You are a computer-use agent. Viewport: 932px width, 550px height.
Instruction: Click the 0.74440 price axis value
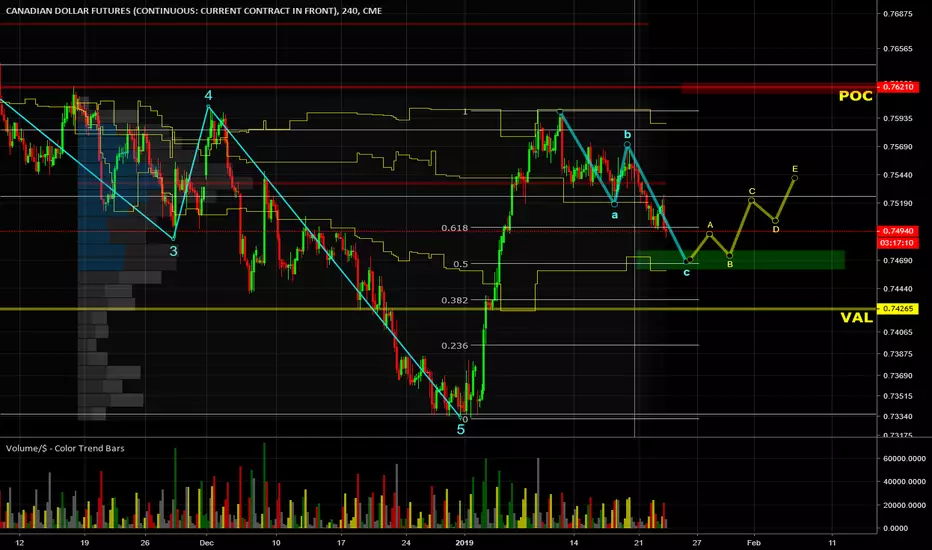(898, 288)
